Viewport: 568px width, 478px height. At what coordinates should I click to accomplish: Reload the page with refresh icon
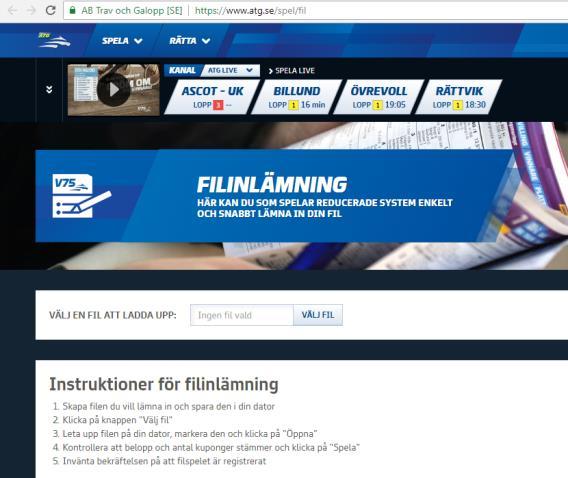pos(50,10)
